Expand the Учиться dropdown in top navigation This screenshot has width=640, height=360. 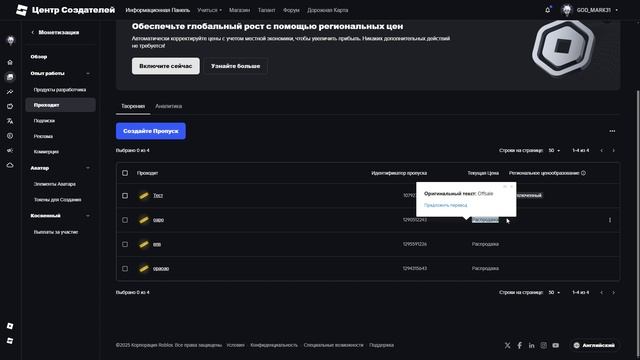209,10
